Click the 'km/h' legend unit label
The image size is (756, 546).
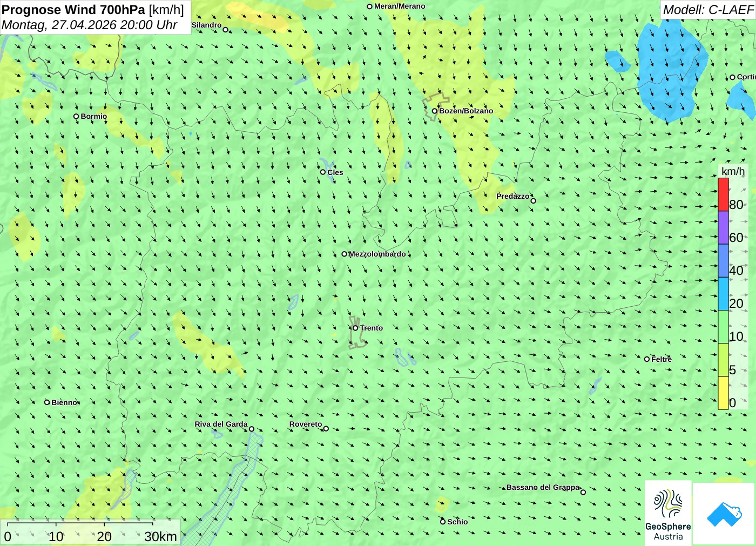(733, 171)
